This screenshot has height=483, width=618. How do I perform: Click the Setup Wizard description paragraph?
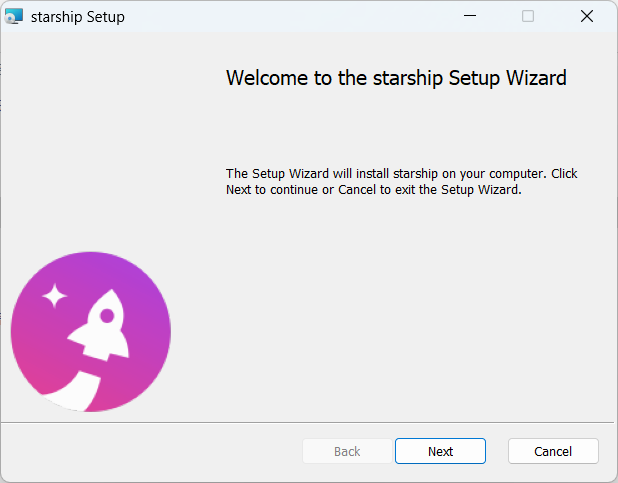[x=402, y=181]
